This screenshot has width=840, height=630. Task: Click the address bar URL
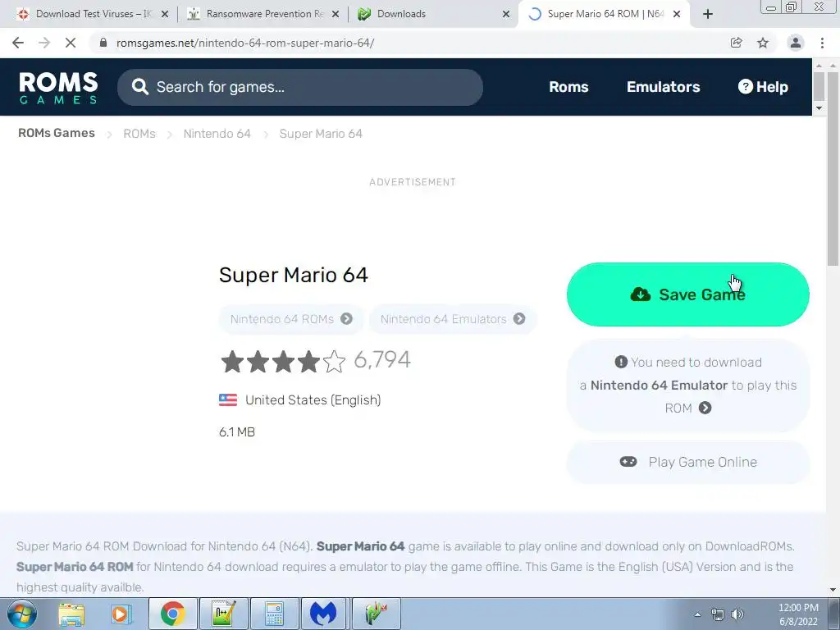(244, 43)
